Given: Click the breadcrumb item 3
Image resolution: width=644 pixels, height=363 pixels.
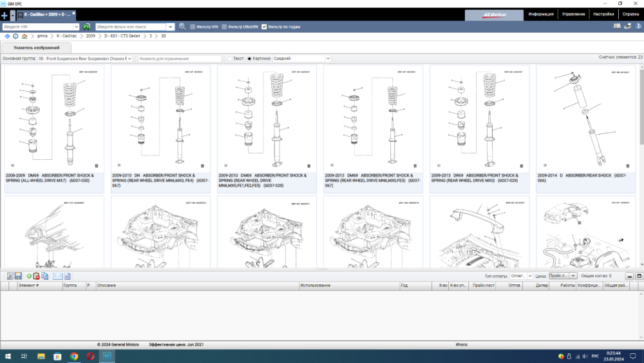Looking at the screenshot, I should coord(151,36).
